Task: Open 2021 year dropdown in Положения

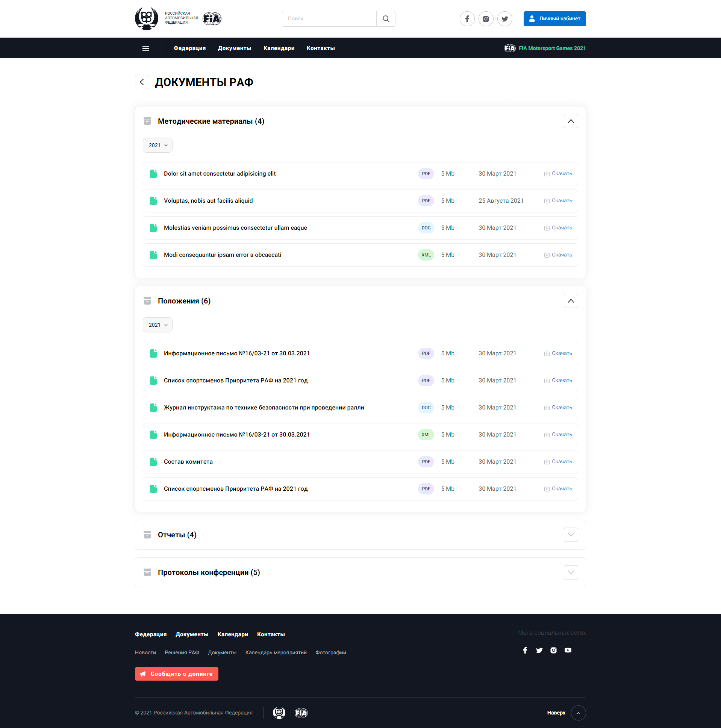Action: tap(158, 325)
